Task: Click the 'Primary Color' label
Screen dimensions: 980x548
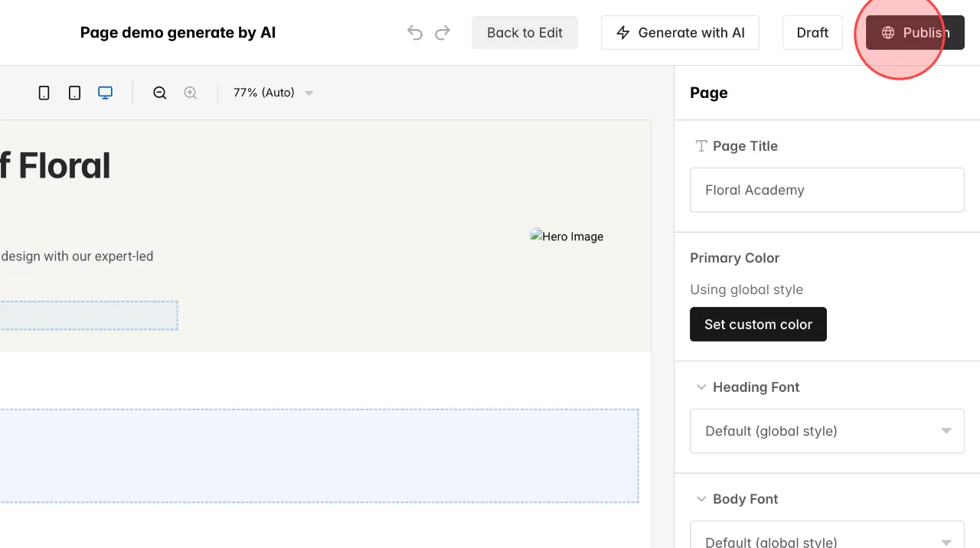Action: pos(734,258)
